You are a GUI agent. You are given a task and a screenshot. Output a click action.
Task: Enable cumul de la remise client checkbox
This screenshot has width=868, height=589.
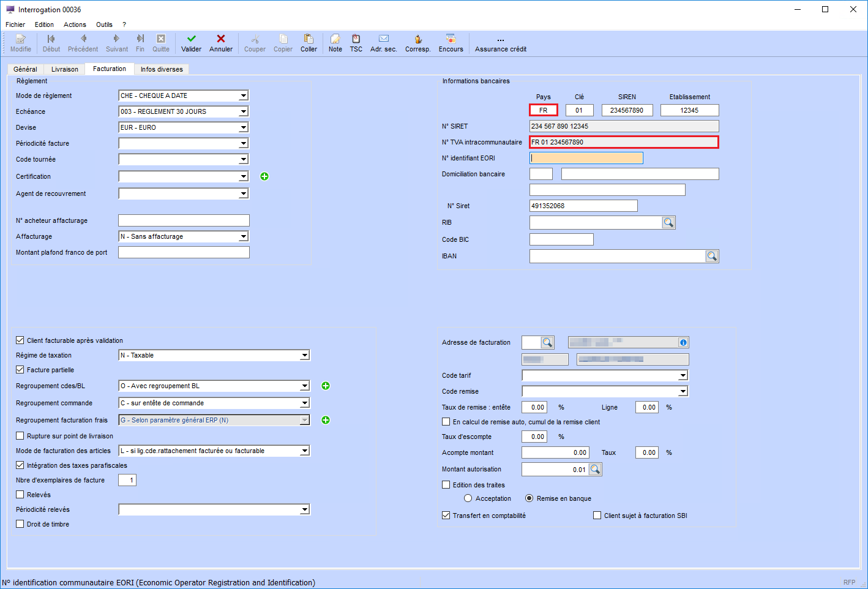pos(446,422)
